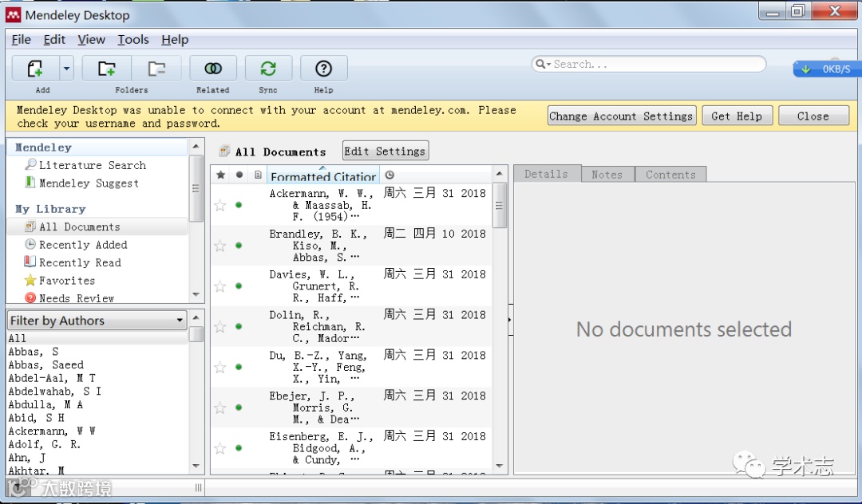
Task: Click the Edit Settings button
Action: [385, 151]
